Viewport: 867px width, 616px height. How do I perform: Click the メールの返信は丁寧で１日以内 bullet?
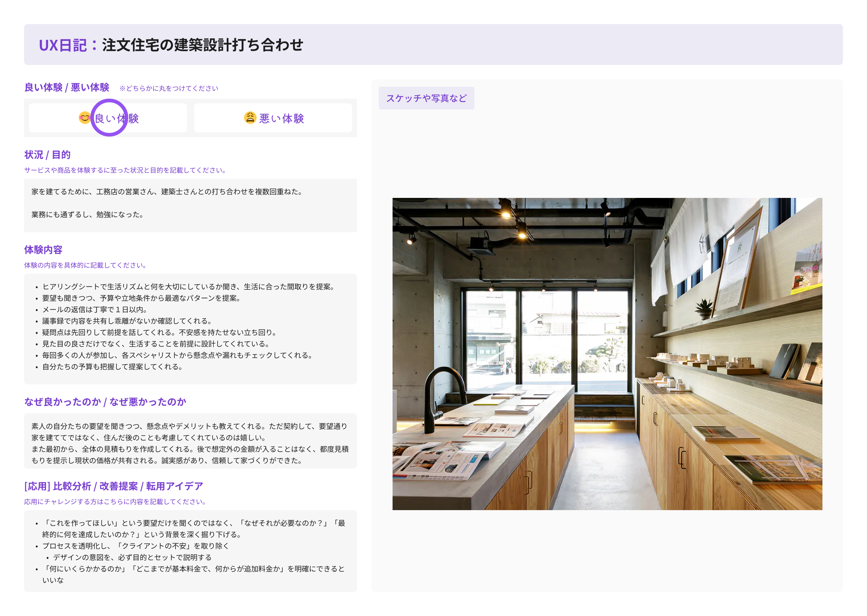click(x=95, y=310)
